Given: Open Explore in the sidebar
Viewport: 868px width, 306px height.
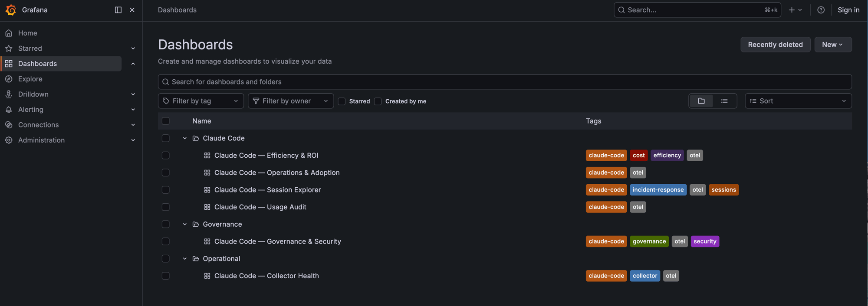Looking at the screenshot, I should (x=30, y=79).
